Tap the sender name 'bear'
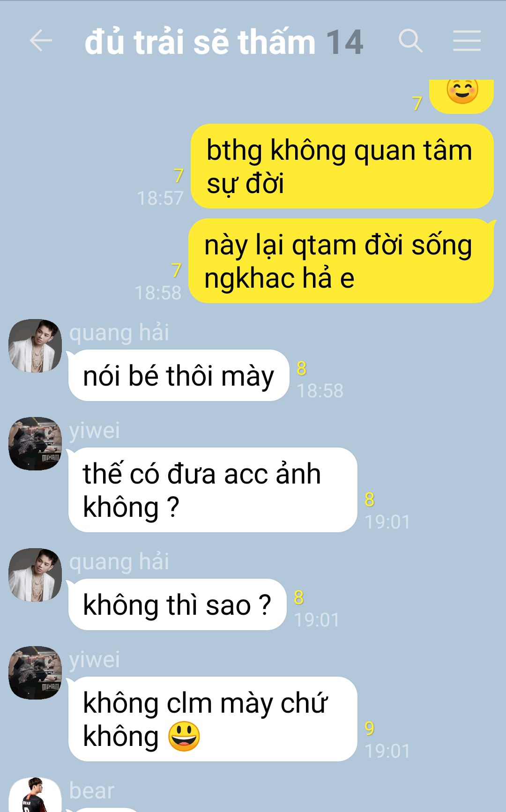This screenshot has width=506, height=812. tap(91, 790)
